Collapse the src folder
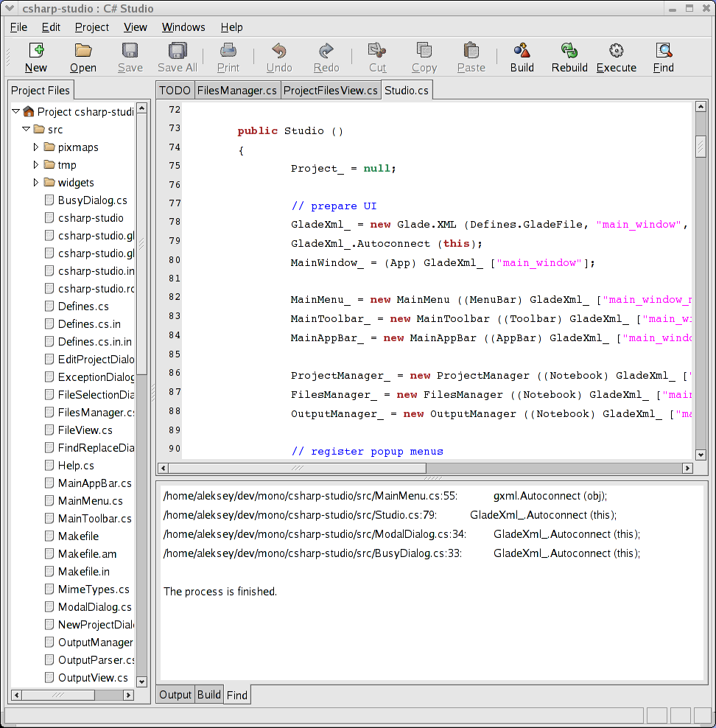 (x=27, y=129)
